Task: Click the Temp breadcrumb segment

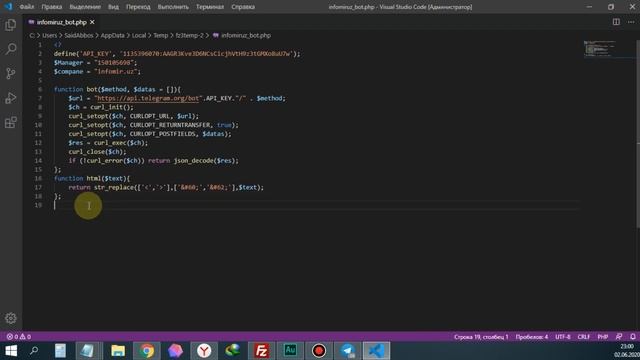Action: coord(161,36)
